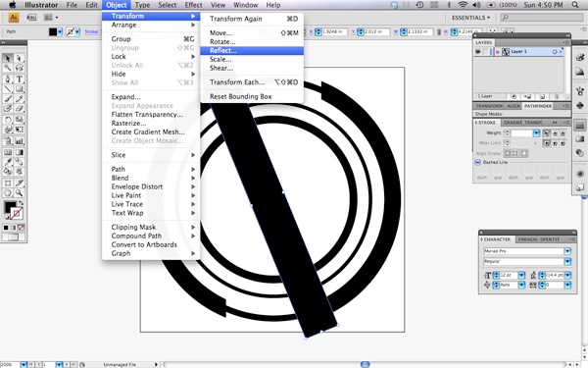Click the black Fill color swatch in toolbox
Image resolution: width=588 pixels, height=368 pixels.
coord(10,207)
